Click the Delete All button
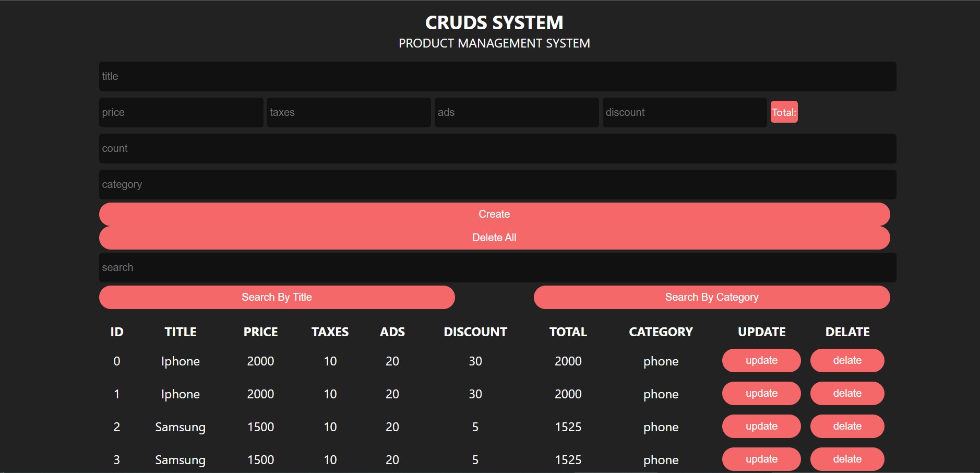The width and height of the screenshot is (980, 473). pos(494,238)
